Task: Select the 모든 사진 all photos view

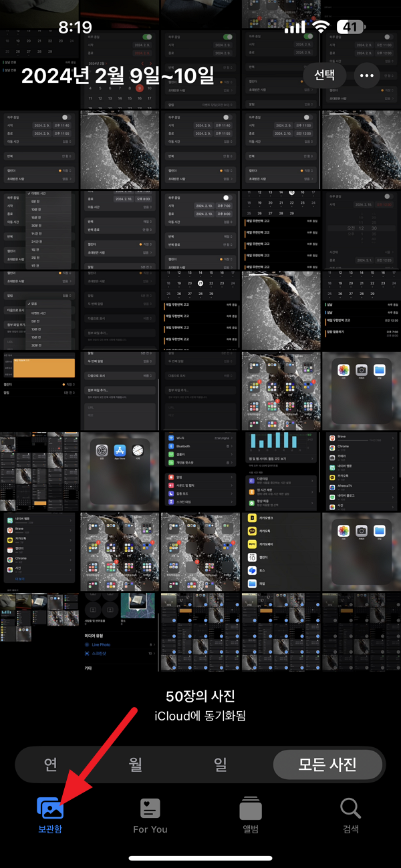Action: (327, 765)
